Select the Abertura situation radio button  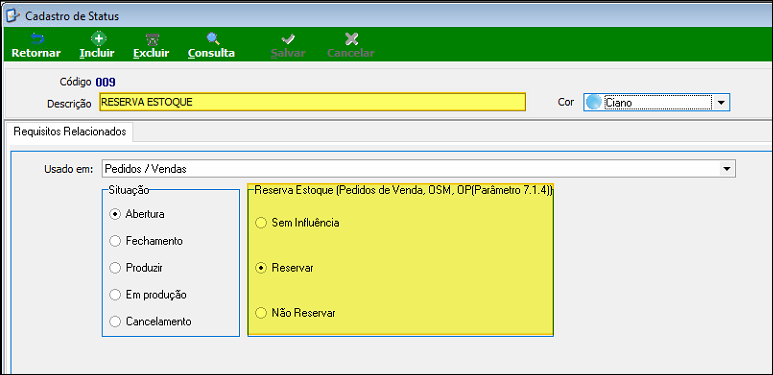point(115,214)
